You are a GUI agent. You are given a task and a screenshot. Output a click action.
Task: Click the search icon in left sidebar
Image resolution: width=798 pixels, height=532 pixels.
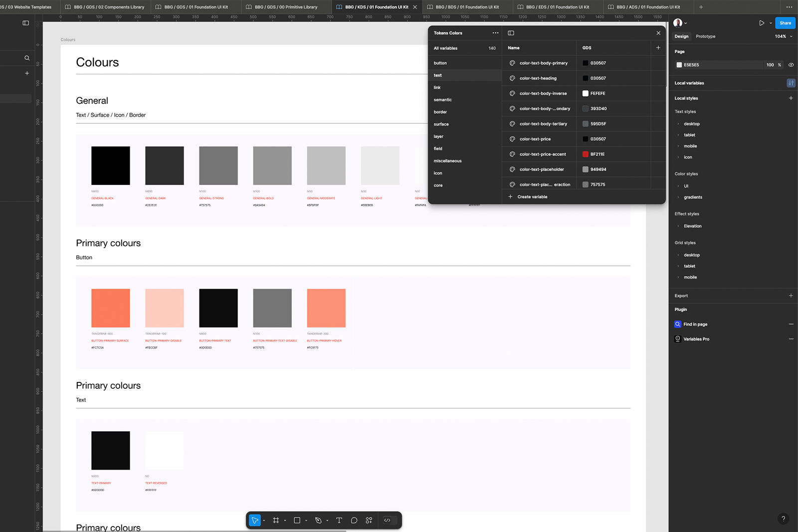pos(27,58)
